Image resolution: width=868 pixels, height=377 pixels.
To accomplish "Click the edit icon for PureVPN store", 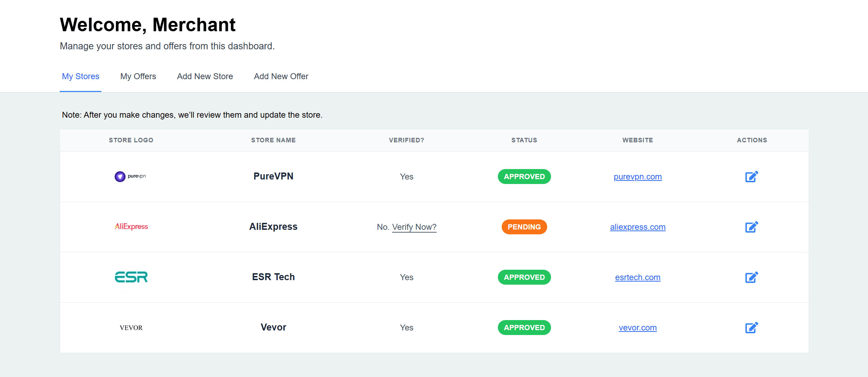I will point(752,177).
